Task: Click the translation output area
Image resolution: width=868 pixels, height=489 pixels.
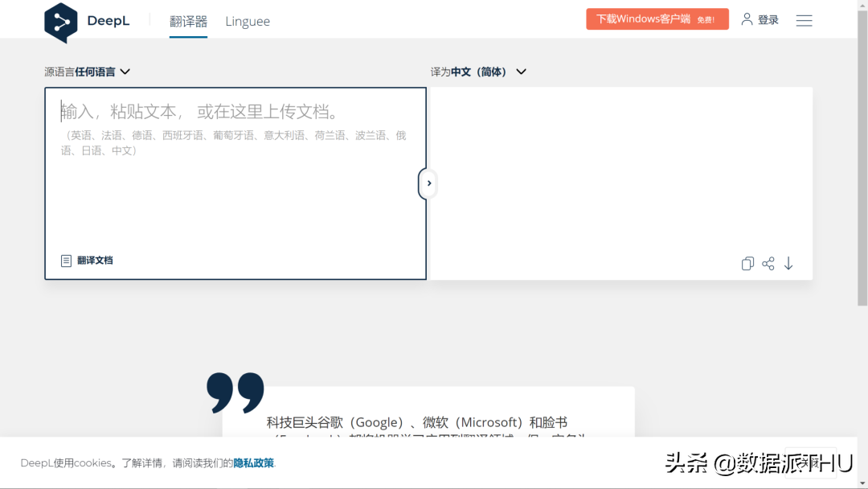Action: point(620,183)
